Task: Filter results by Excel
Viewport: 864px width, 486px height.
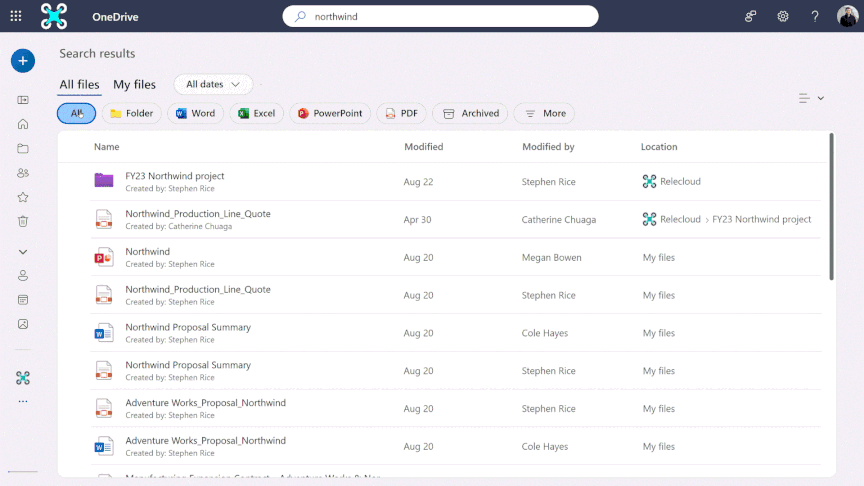Action: click(x=257, y=114)
